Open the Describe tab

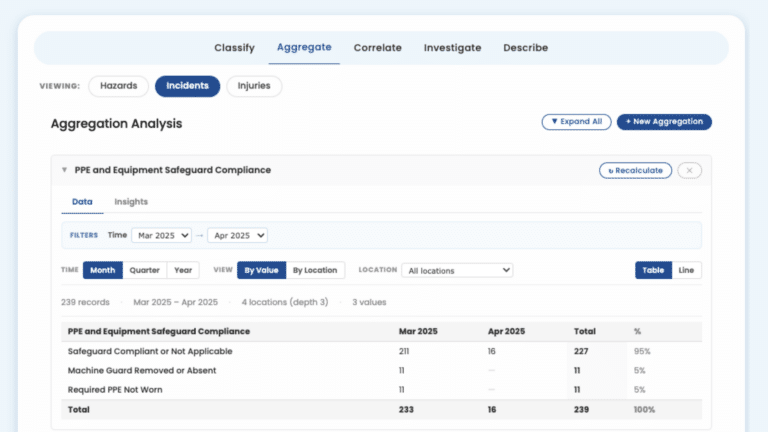click(526, 48)
